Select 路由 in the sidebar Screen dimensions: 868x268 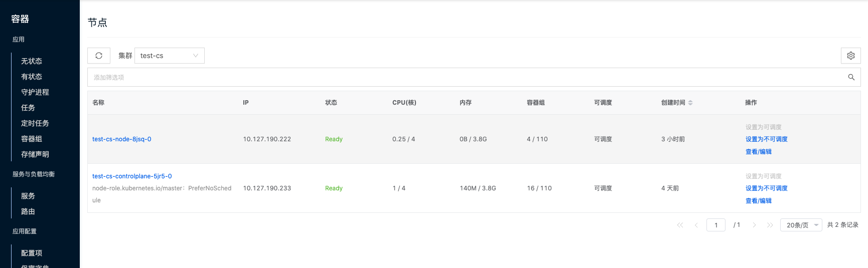point(28,211)
